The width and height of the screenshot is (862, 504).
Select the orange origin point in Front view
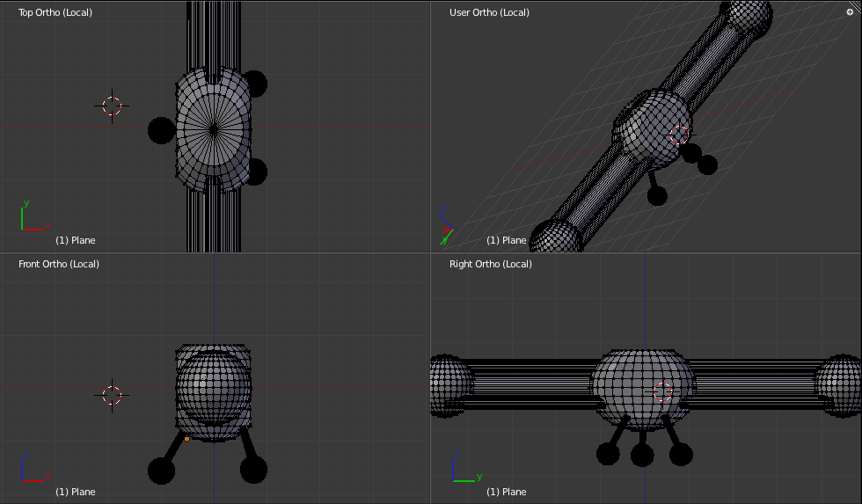(x=186, y=438)
